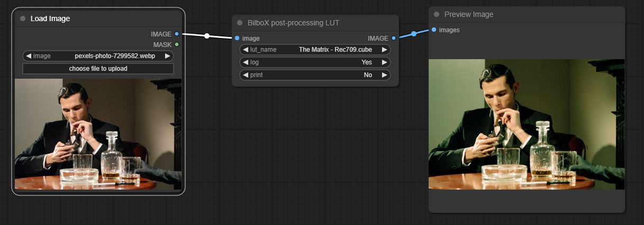Select the BilboX post-processing LUT title
Screen dimensions: 644x225
coord(293,23)
